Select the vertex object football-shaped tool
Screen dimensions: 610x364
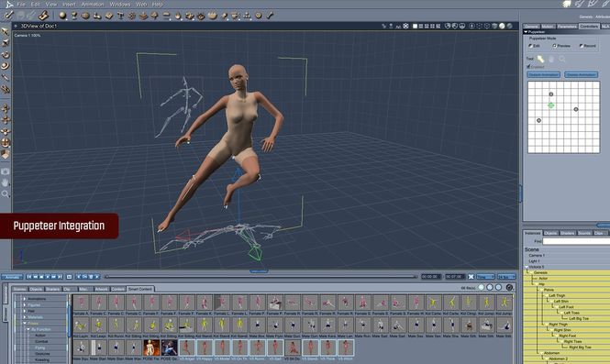(85, 16)
